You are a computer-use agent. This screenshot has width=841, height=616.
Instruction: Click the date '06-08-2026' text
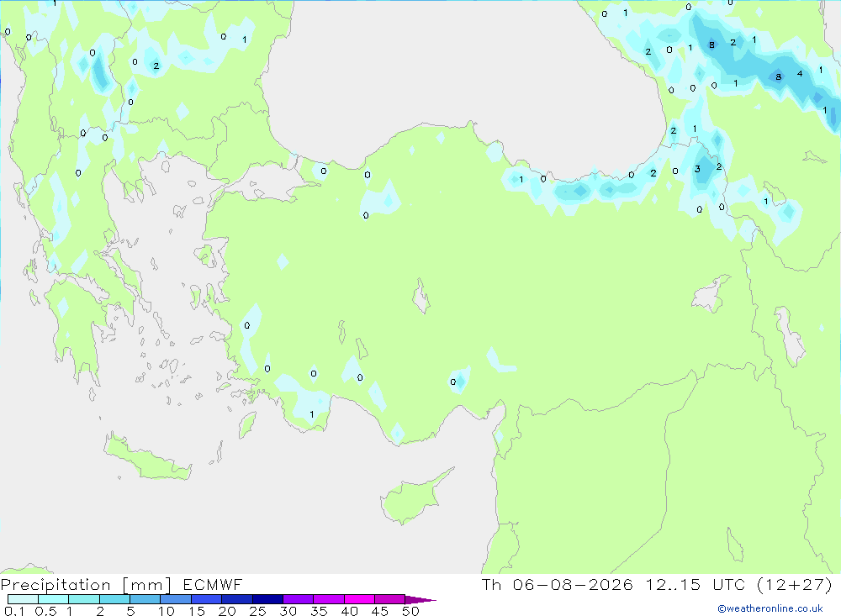coord(573,584)
